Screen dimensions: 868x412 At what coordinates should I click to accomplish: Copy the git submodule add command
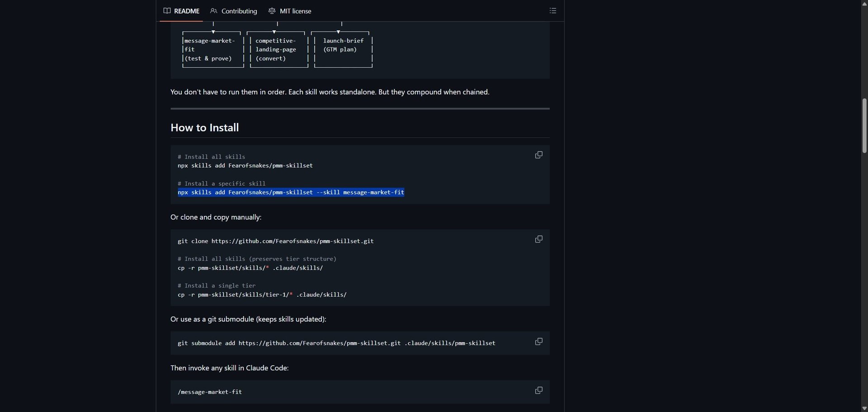click(538, 341)
